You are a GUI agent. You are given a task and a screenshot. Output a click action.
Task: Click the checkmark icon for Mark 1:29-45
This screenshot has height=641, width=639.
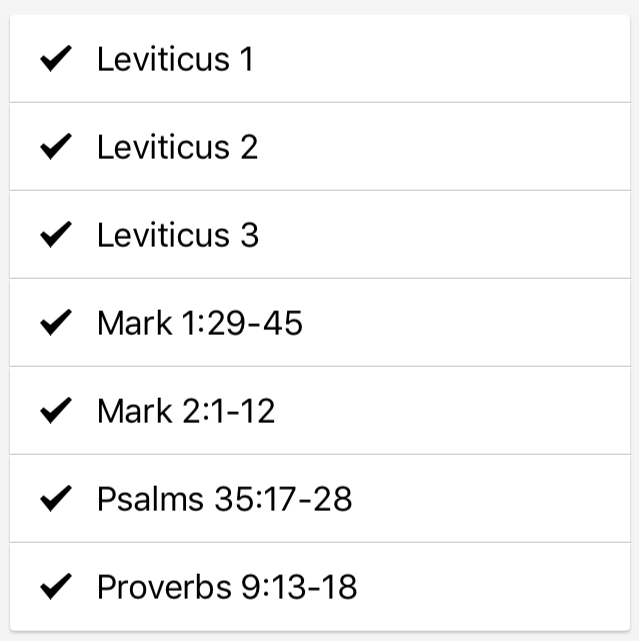56,323
